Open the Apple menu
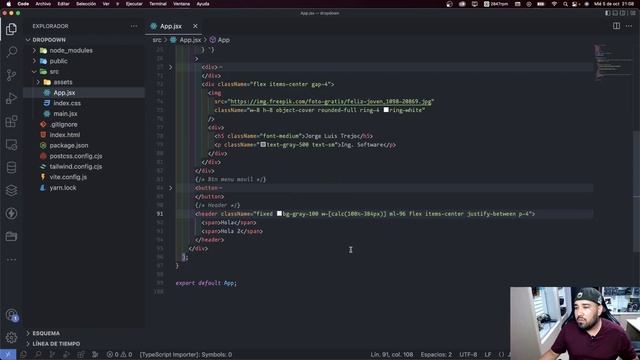The height and width of the screenshot is (360, 640). 9,4
